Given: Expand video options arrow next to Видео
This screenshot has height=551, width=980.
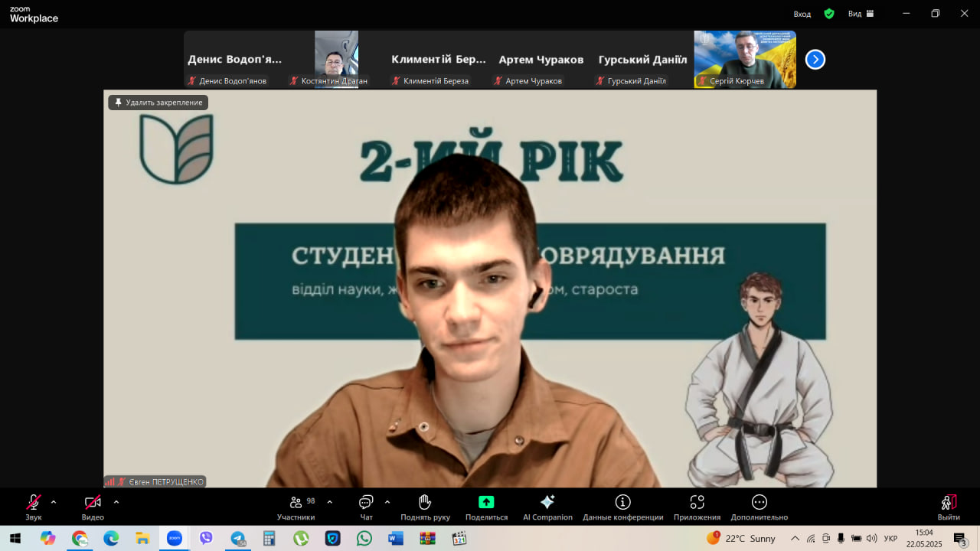Looking at the screenshot, I should tap(116, 502).
